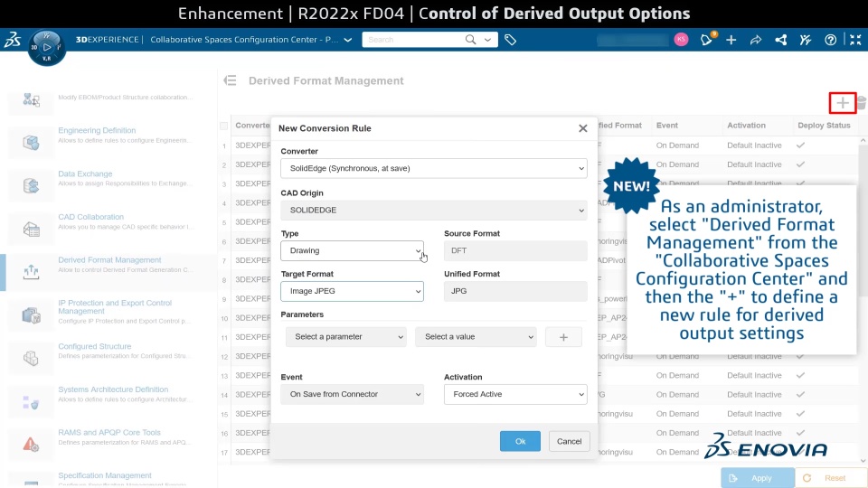
Task: Confirm the rule with Ok
Action: tap(520, 441)
